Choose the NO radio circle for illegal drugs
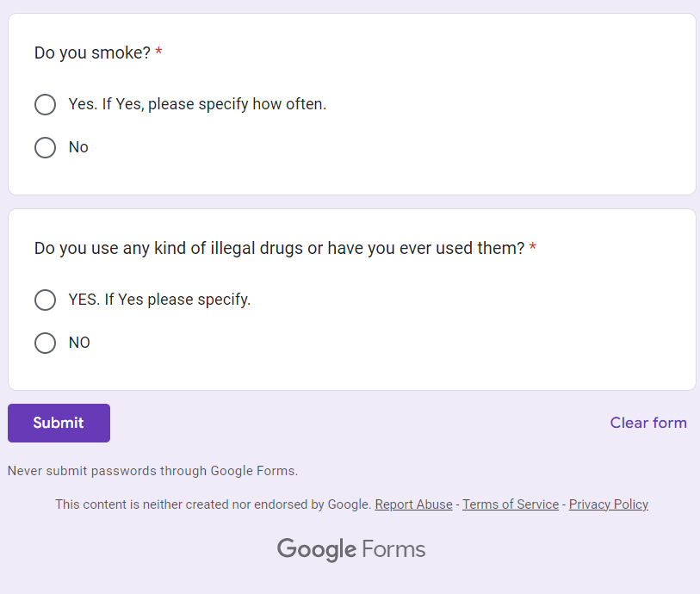 coord(45,343)
